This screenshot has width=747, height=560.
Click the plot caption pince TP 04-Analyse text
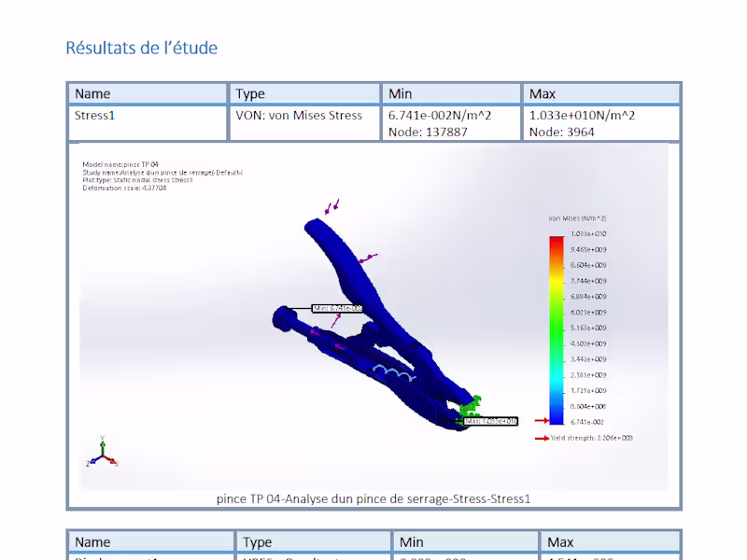coord(373,498)
